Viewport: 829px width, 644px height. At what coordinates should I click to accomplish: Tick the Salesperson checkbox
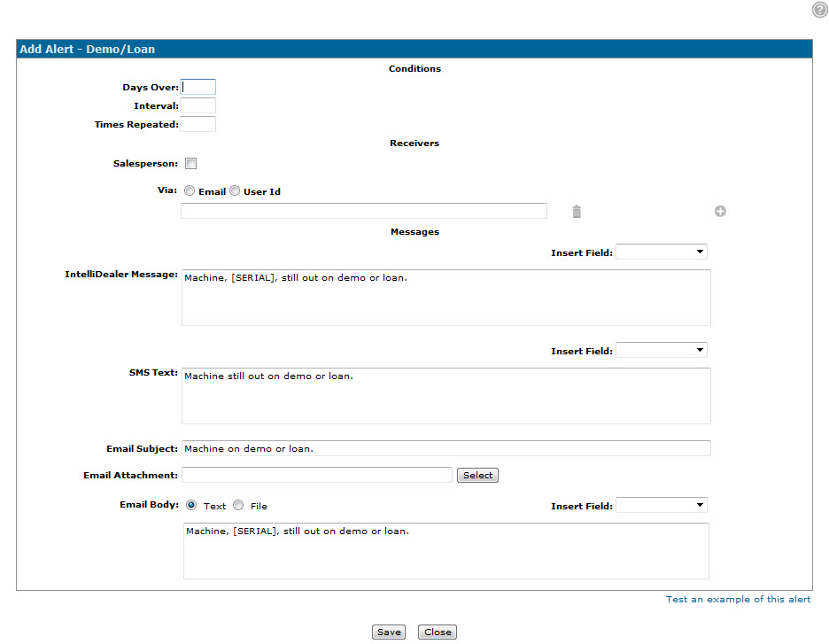point(190,163)
